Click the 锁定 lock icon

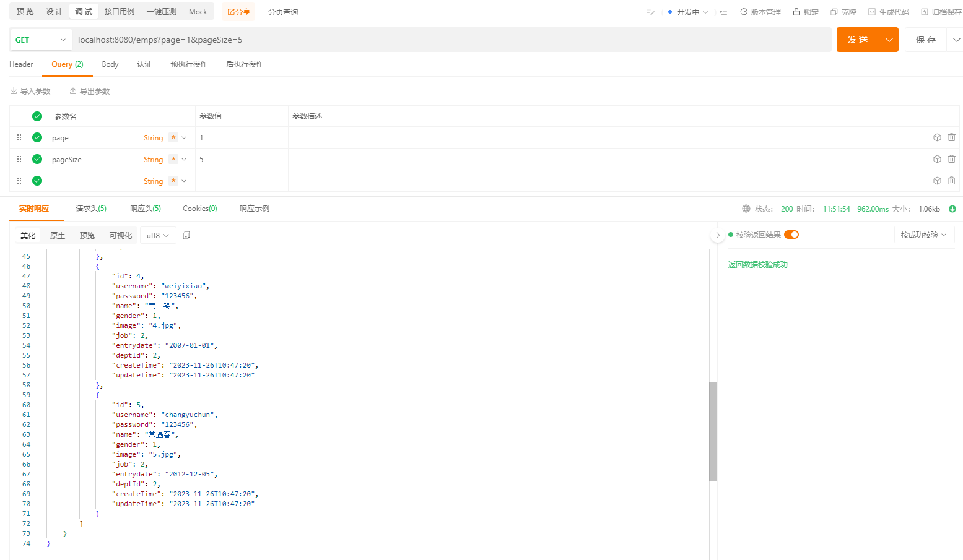click(804, 11)
